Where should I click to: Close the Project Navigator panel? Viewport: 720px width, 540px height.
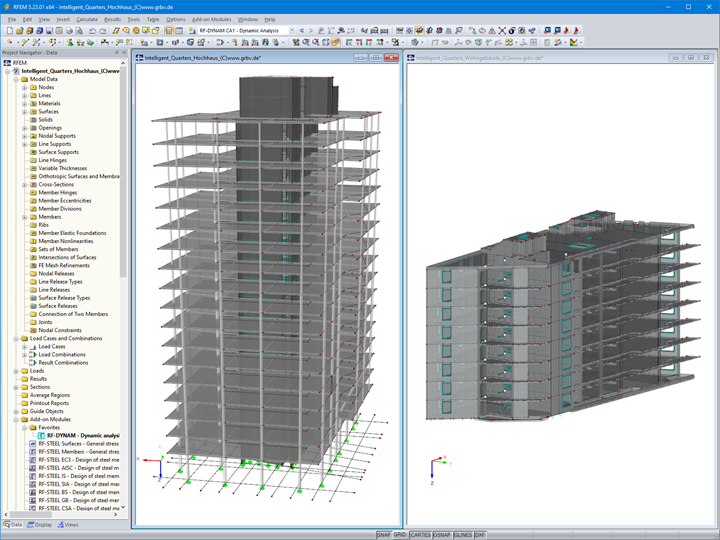(124, 53)
